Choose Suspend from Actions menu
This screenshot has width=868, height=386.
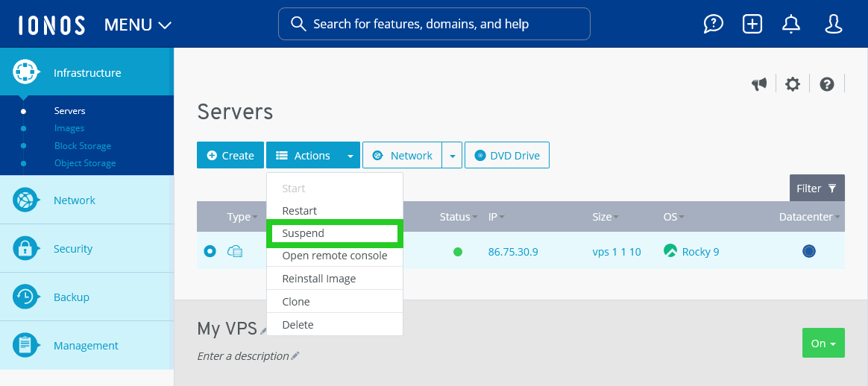335,233
